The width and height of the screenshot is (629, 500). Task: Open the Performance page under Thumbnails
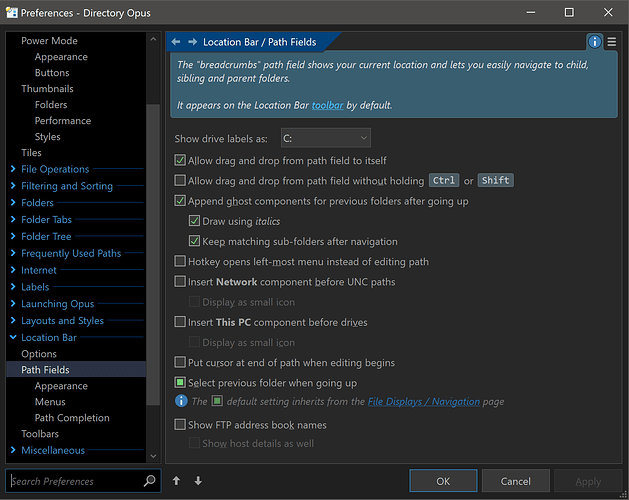coord(63,121)
